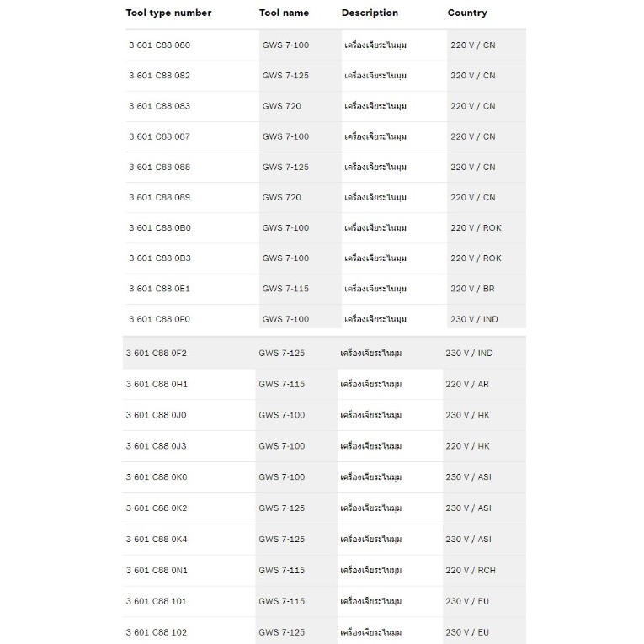Click type number 3 601 C88 102
Viewport: 644px width, 644px height.
[156, 632]
